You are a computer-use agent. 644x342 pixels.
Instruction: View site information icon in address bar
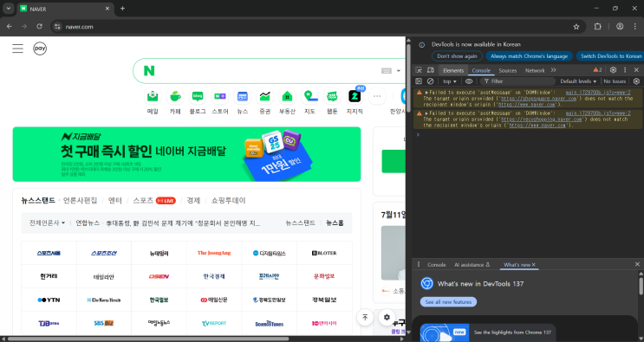(x=58, y=27)
